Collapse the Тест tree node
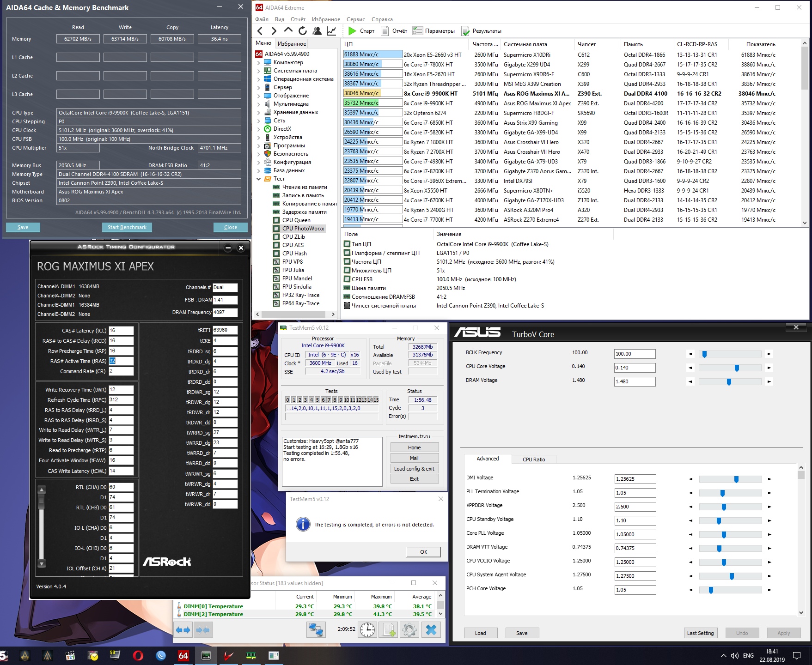This screenshot has height=665, width=812. pyautogui.click(x=259, y=179)
